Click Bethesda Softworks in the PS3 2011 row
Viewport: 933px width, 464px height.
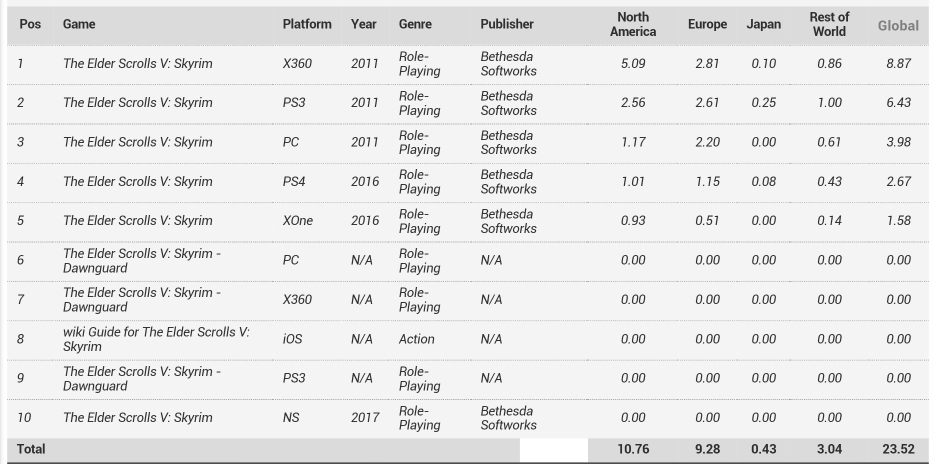pos(508,103)
